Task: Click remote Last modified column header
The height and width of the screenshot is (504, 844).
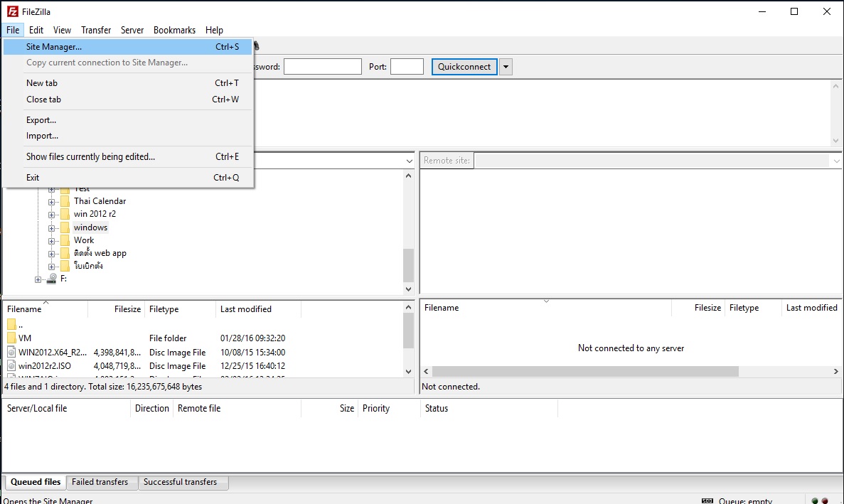Action: pyautogui.click(x=811, y=308)
